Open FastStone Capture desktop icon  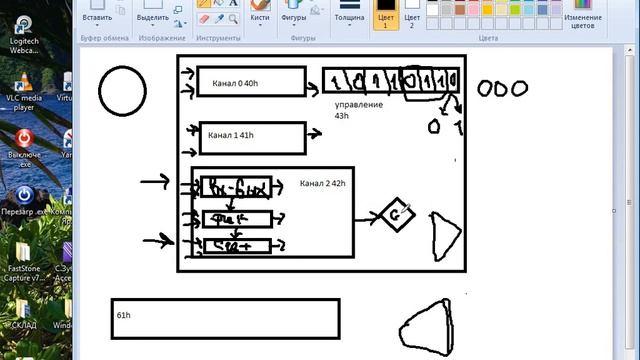(x=24, y=261)
